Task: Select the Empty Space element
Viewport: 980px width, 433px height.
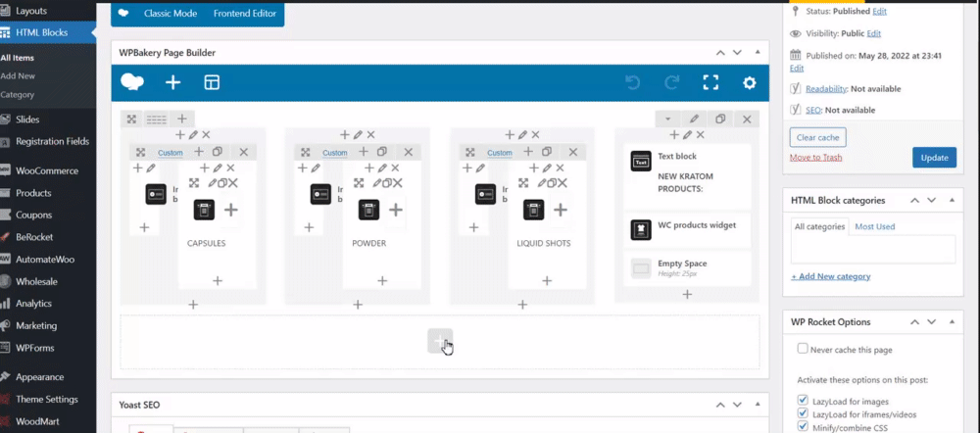Action: coord(687,268)
